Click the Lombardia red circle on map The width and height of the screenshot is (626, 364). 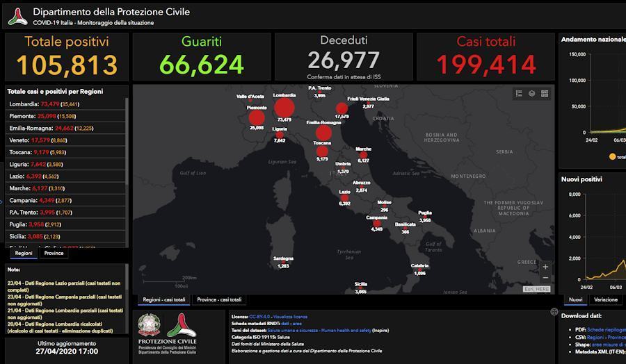[x=284, y=108]
